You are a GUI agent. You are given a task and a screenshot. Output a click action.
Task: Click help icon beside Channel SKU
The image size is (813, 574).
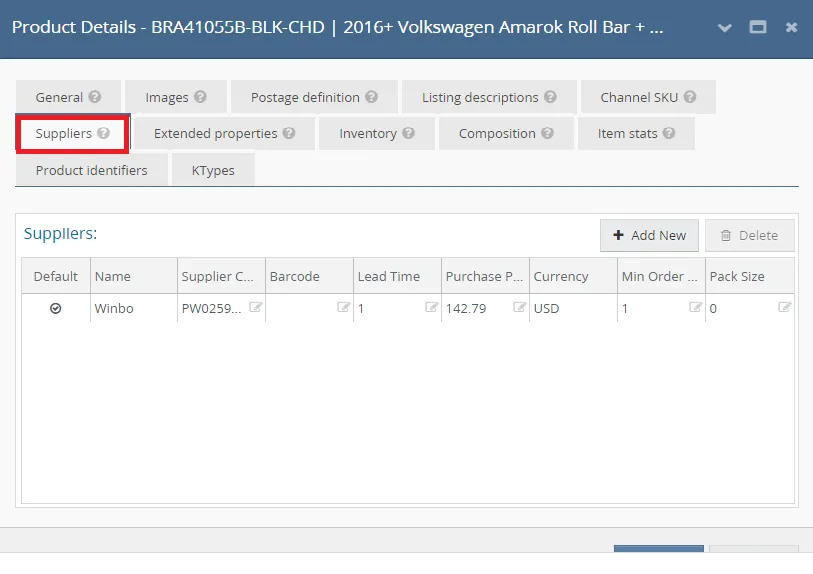coord(690,96)
